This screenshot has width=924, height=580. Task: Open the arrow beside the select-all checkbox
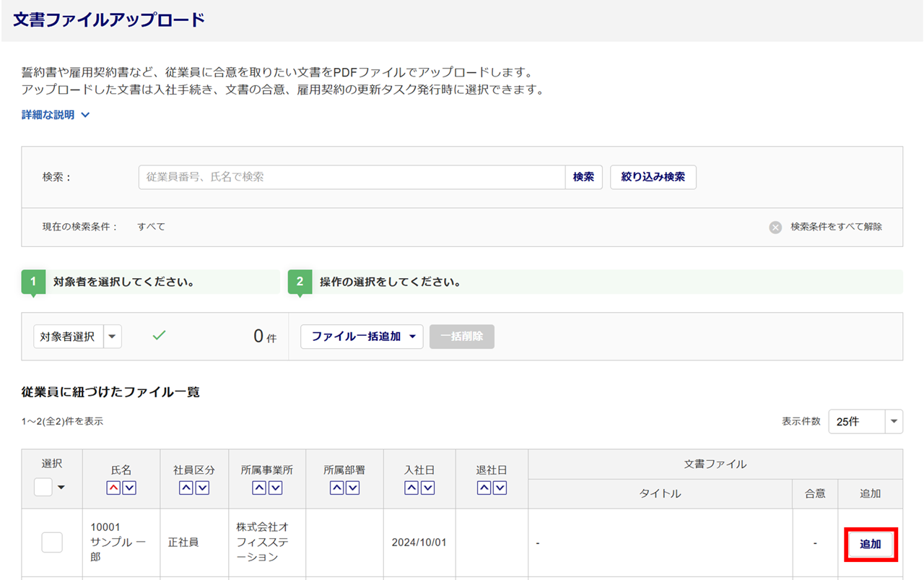click(61, 488)
